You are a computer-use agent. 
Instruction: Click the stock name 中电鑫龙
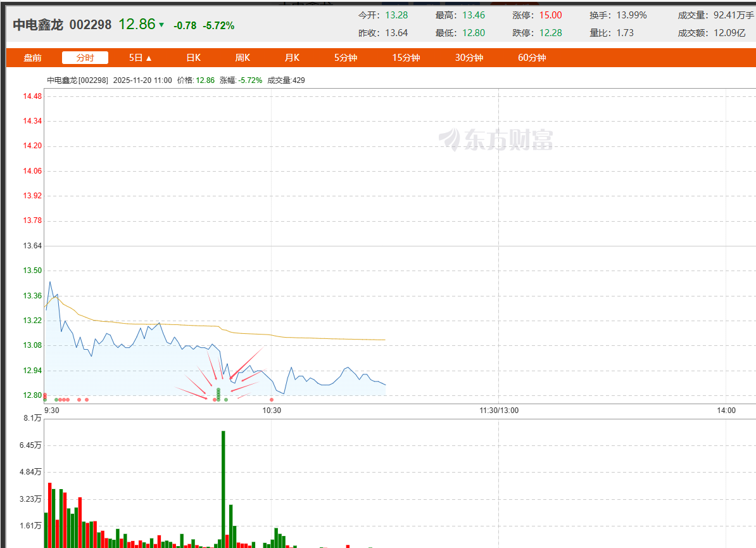(38, 25)
